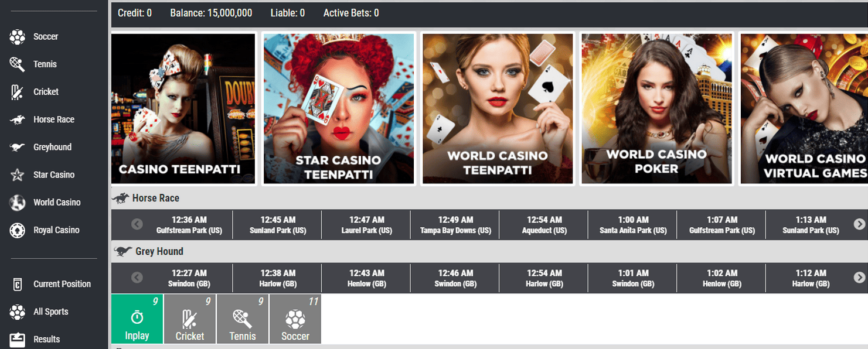
Task: Open the Star Casino Teenpatti banner
Action: (x=339, y=108)
